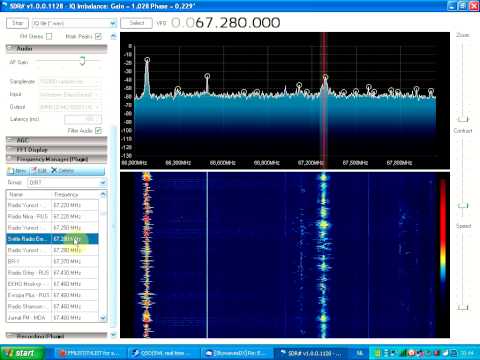Open the Group dropdown
480x360 pixels.
tap(68, 182)
